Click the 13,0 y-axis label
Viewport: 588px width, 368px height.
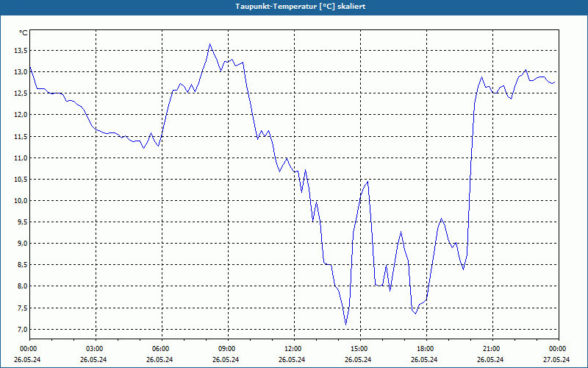click(21, 72)
